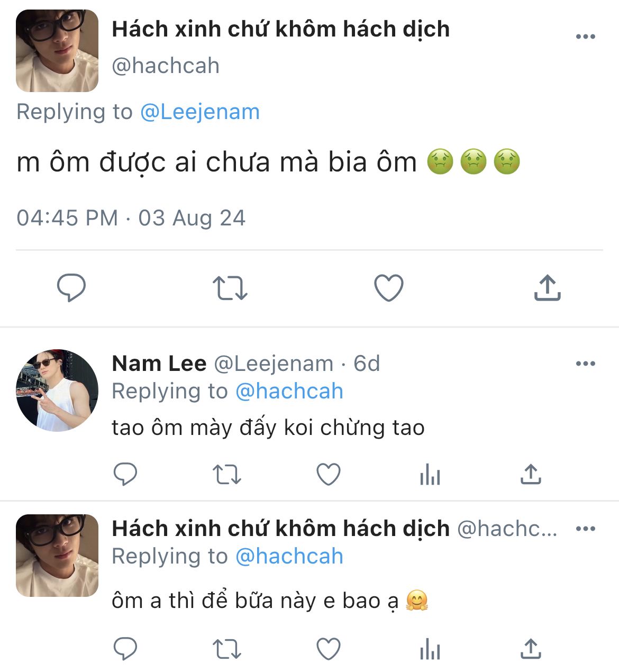The width and height of the screenshot is (619, 672).
Task: Open hachcah's avatar on the main tweet
Action: (57, 51)
